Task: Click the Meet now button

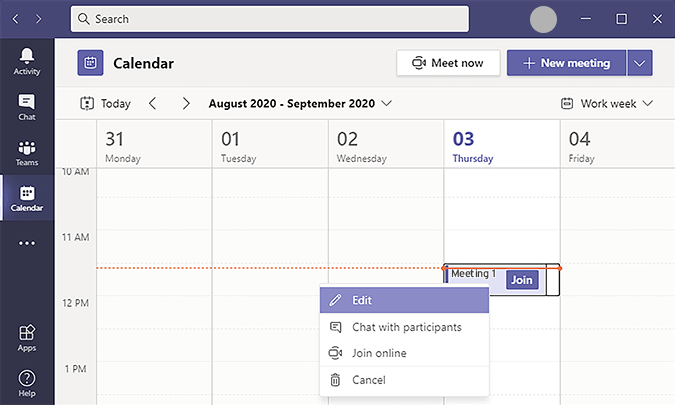Action: point(447,63)
